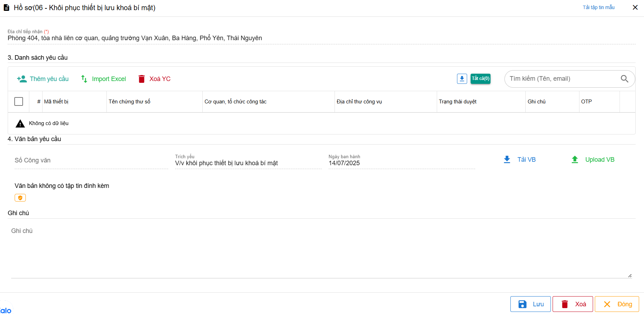Click the Tải VB download icon
644x314 pixels.
(507, 160)
